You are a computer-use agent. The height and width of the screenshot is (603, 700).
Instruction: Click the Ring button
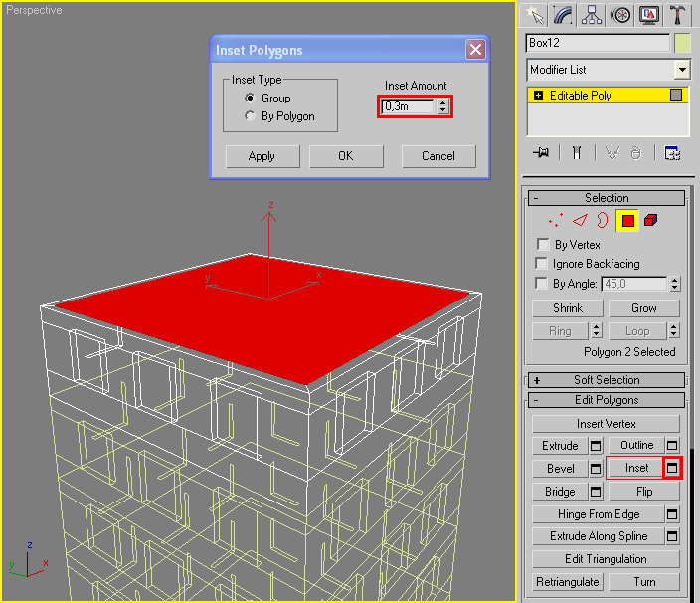pos(560,331)
